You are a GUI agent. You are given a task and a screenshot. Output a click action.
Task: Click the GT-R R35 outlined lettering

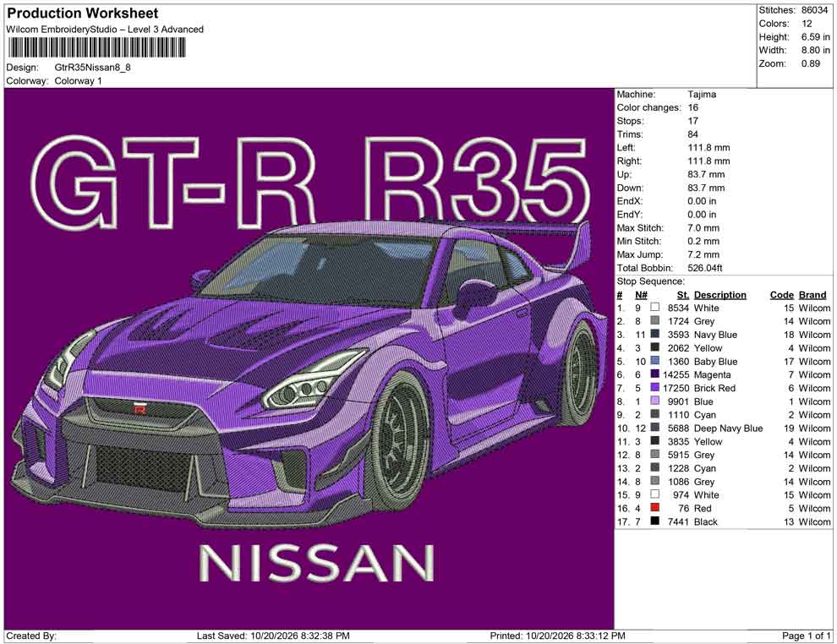(x=310, y=182)
